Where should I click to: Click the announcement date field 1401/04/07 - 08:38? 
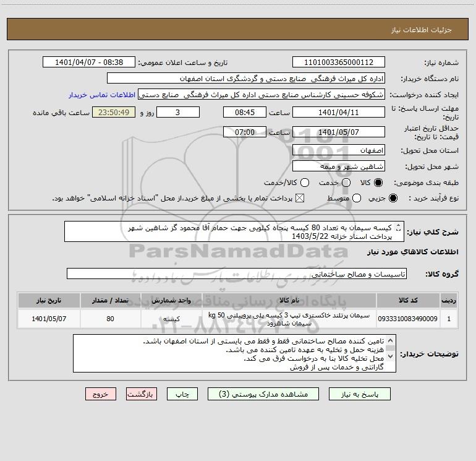tap(89, 62)
